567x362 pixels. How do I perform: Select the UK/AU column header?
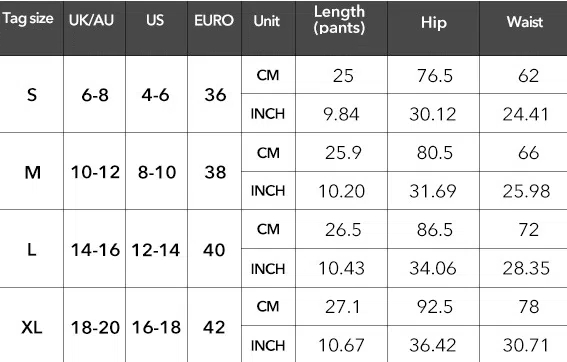(94, 28)
